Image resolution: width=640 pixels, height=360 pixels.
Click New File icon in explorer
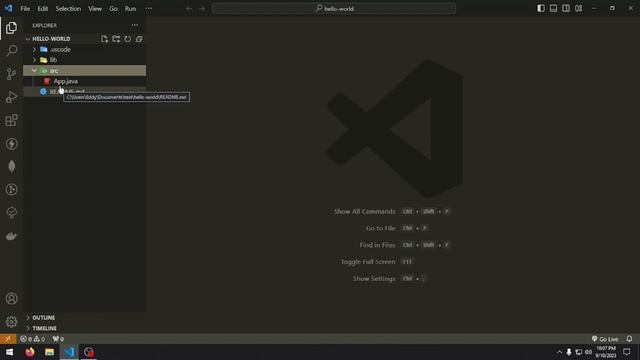[x=104, y=39]
